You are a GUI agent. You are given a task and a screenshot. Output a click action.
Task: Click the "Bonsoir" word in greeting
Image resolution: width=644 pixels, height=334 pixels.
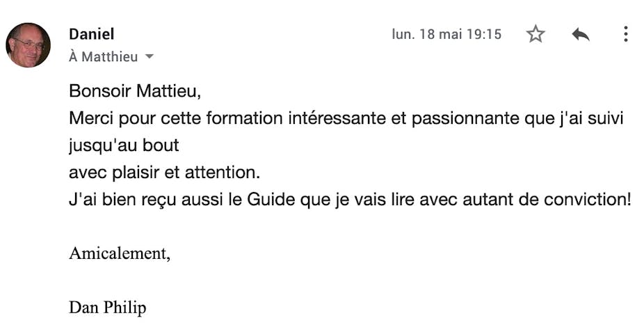point(100,90)
